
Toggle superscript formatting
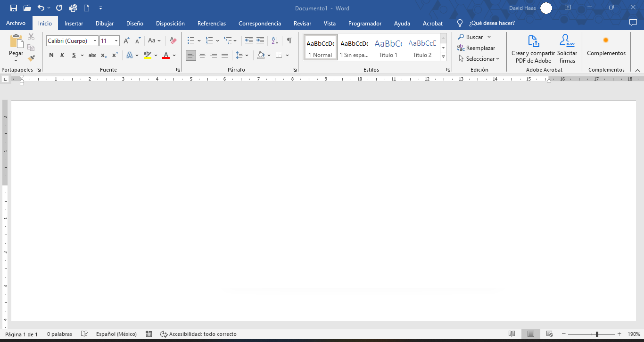(x=115, y=55)
